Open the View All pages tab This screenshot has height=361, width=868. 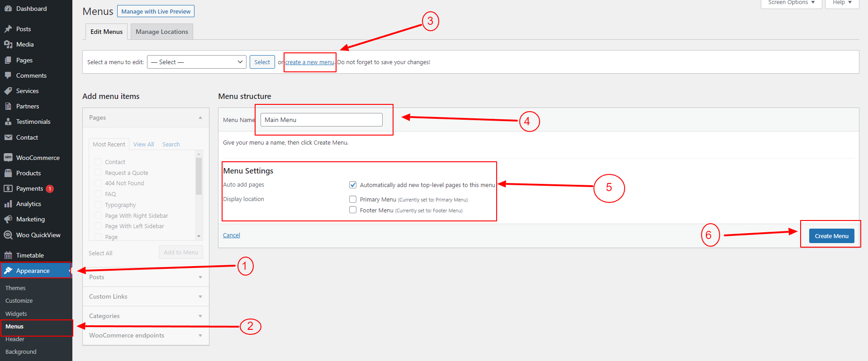[143, 145]
